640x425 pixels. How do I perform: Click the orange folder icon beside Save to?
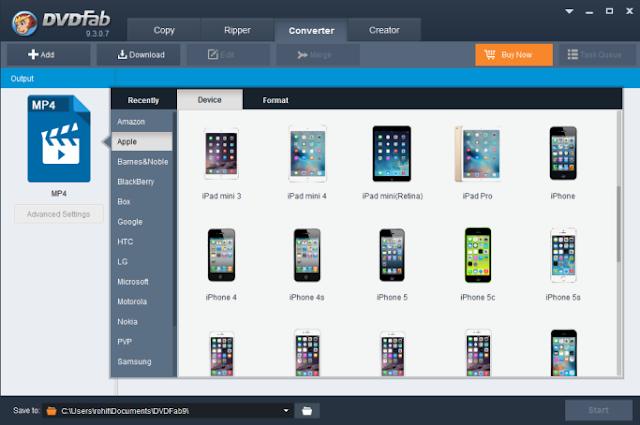(x=51, y=411)
